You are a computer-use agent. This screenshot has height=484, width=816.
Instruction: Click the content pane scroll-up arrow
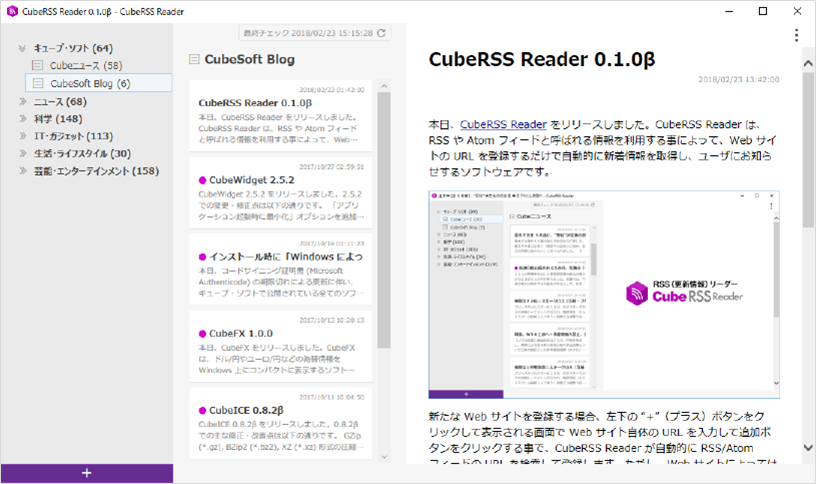tap(808, 63)
